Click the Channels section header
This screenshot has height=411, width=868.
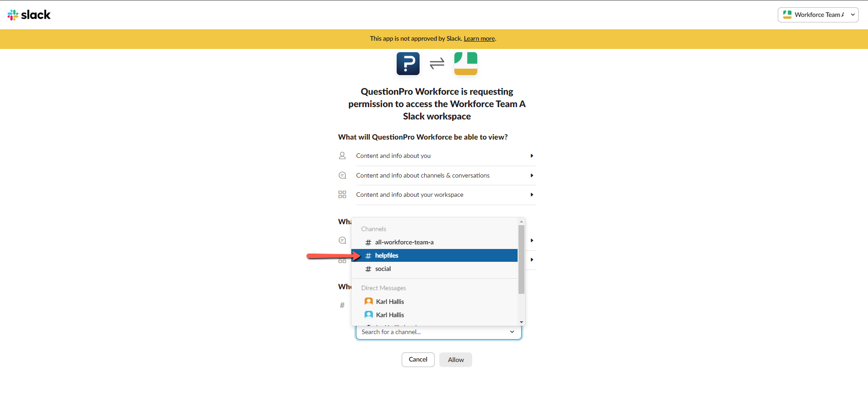click(374, 229)
